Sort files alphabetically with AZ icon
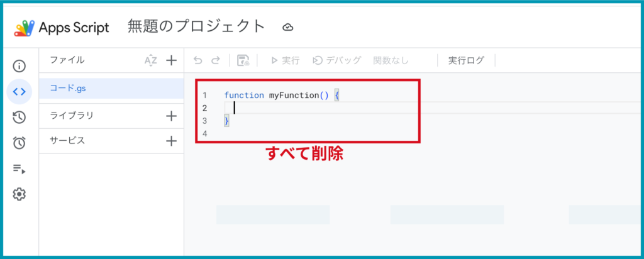644x259 pixels. [151, 60]
